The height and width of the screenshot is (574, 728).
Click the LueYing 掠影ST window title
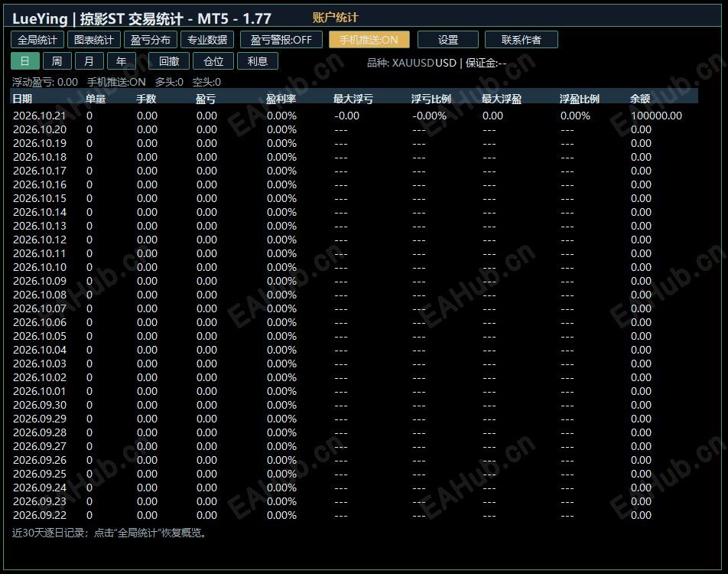pyautogui.click(x=141, y=19)
